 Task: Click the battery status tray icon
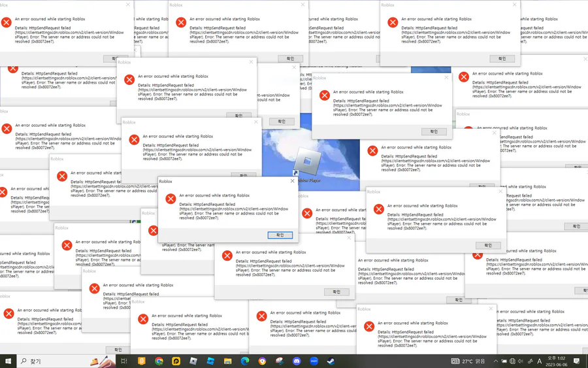504,361
